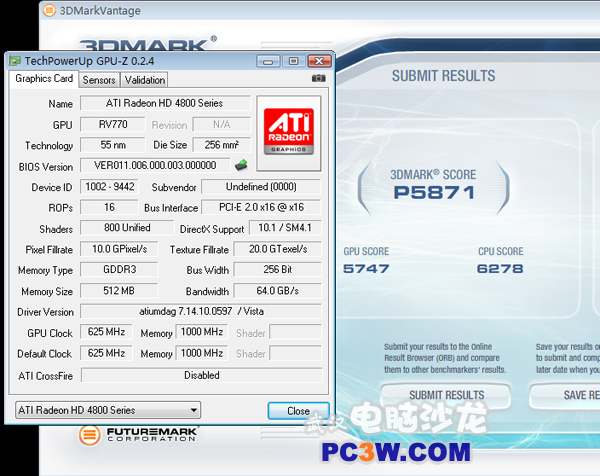Click the SUBMIT RESULTS button in 3DMark
Viewport: 600px width, 476px height.
[x=446, y=395]
